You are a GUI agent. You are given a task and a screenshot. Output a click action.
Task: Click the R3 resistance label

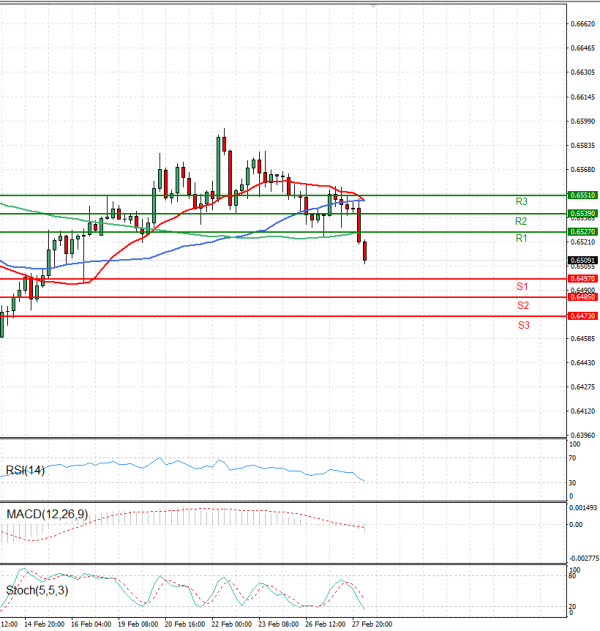tap(521, 202)
